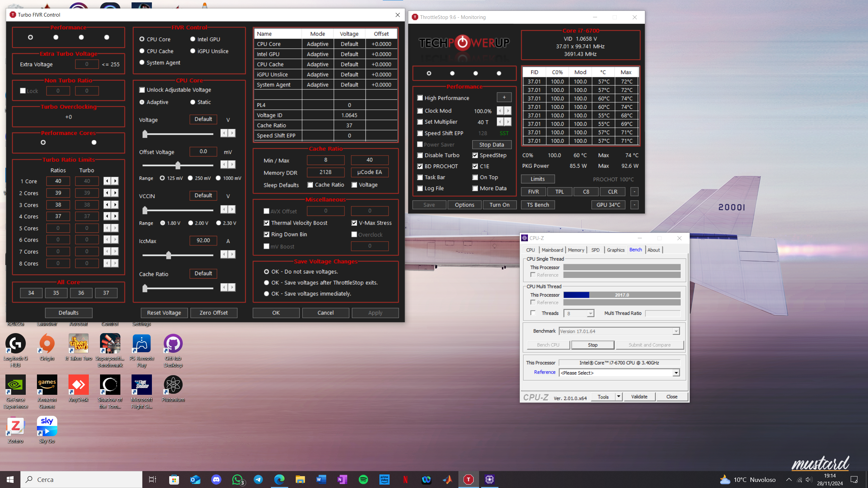Open OneNote from the taskbar
The height and width of the screenshot is (488, 868).
pos(342,480)
